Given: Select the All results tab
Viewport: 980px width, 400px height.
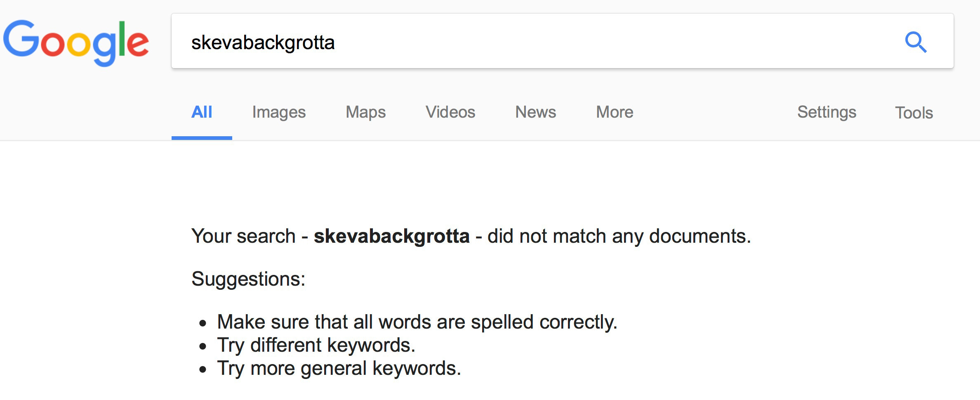Looking at the screenshot, I should point(202,112).
